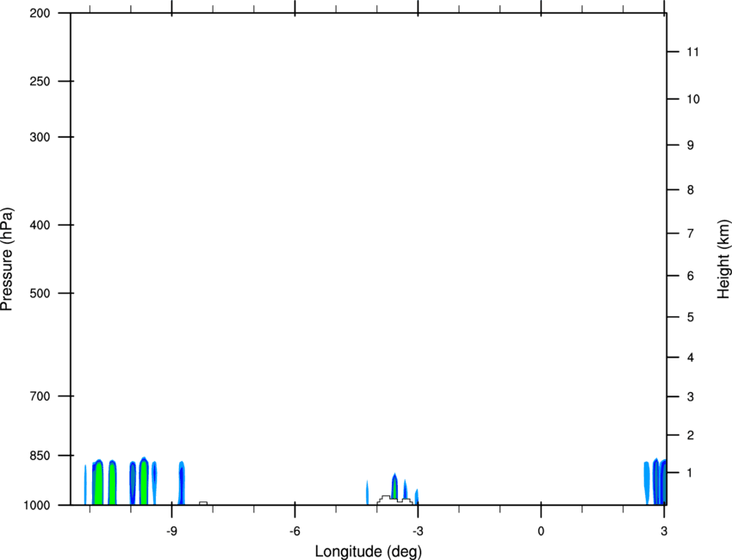Click the 1000 pressure tick label
Screen dimensions: 732x560
point(37,505)
